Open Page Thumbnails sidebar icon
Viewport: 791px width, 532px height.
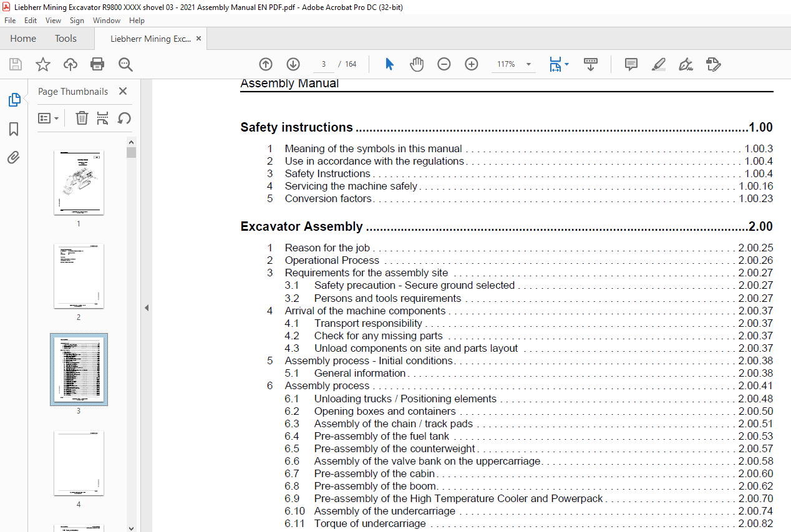pos(14,100)
